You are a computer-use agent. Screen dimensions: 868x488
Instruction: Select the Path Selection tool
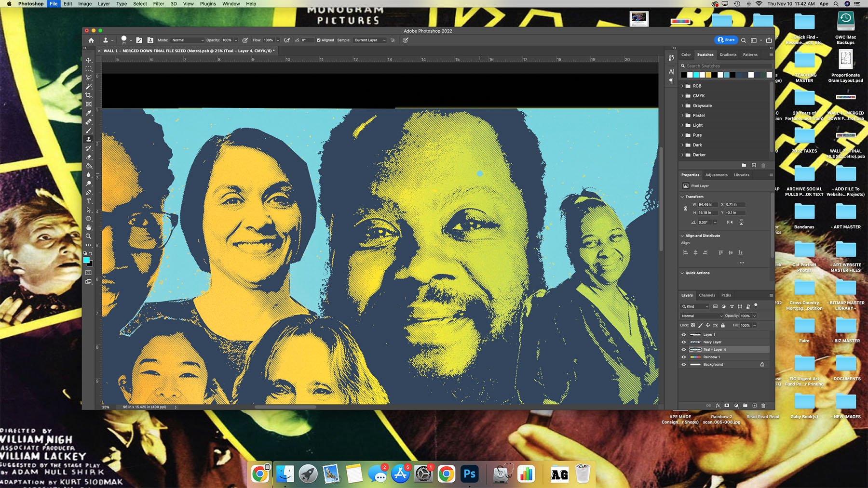[x=88, y=210]
